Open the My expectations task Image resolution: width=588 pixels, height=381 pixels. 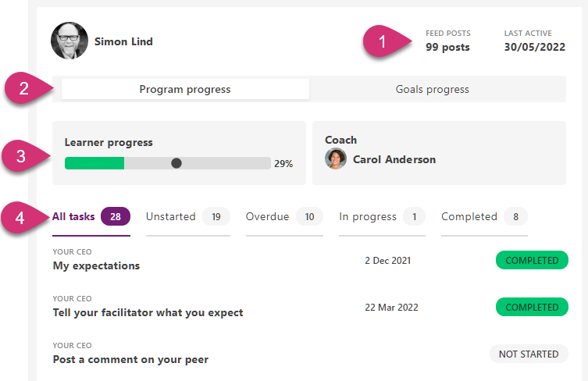(96, 265)
